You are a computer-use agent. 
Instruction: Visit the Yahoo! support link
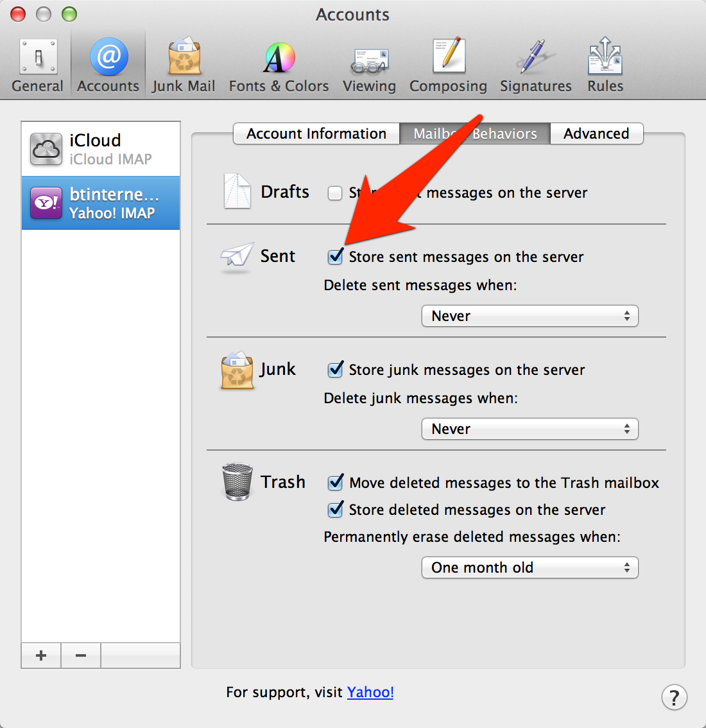click(370, 692)
